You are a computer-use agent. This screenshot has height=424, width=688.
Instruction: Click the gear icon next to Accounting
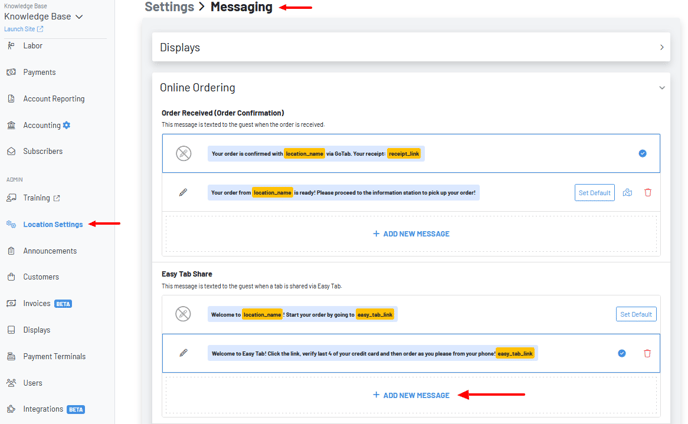point(67,125)
